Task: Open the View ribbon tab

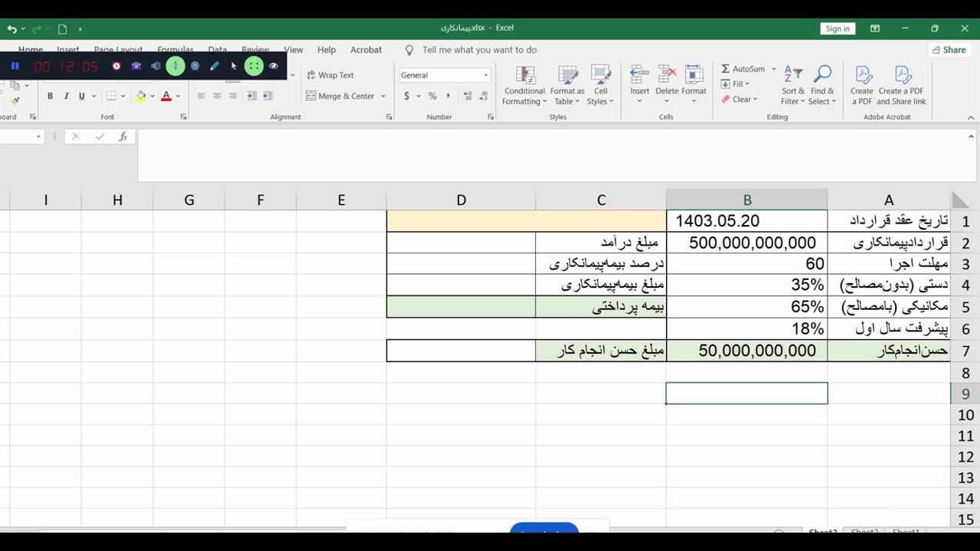Action: pos(293,50)
